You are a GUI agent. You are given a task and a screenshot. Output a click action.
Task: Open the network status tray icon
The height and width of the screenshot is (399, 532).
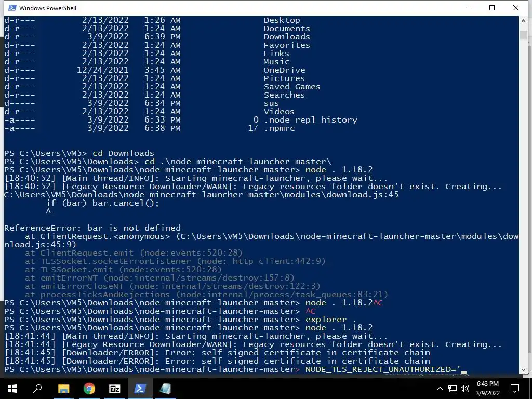tap(453, 389)
